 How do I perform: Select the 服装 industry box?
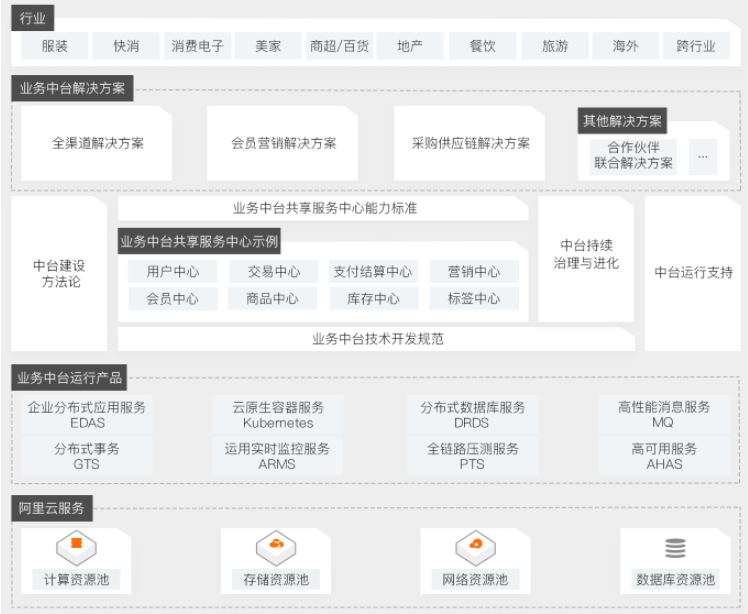55,46
